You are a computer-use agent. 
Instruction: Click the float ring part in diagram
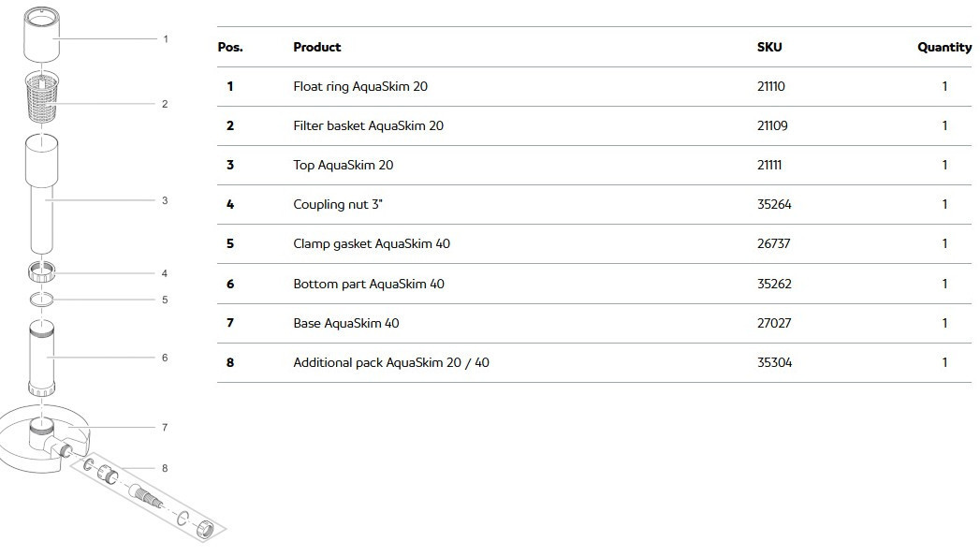(42, 35)
